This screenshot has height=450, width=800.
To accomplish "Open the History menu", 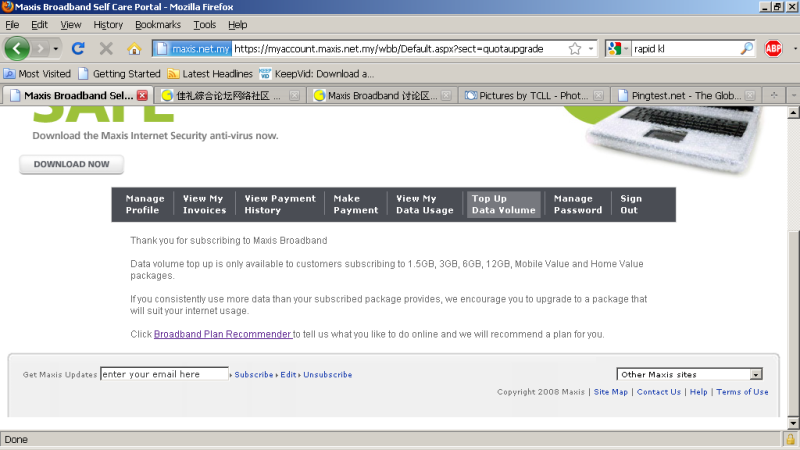I will click(108, 24).
